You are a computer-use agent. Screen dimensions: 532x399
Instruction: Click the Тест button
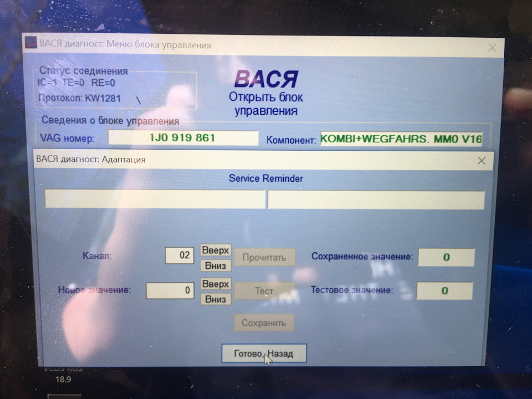pyautogui.click(x=264, y=291)
